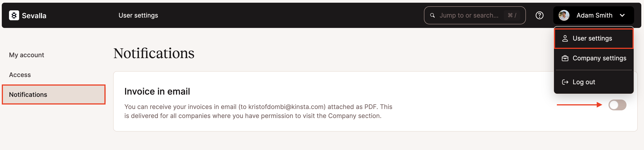Open Company settings from the account menu
This screenshot has width=644, height=150.
coord(599,58)
